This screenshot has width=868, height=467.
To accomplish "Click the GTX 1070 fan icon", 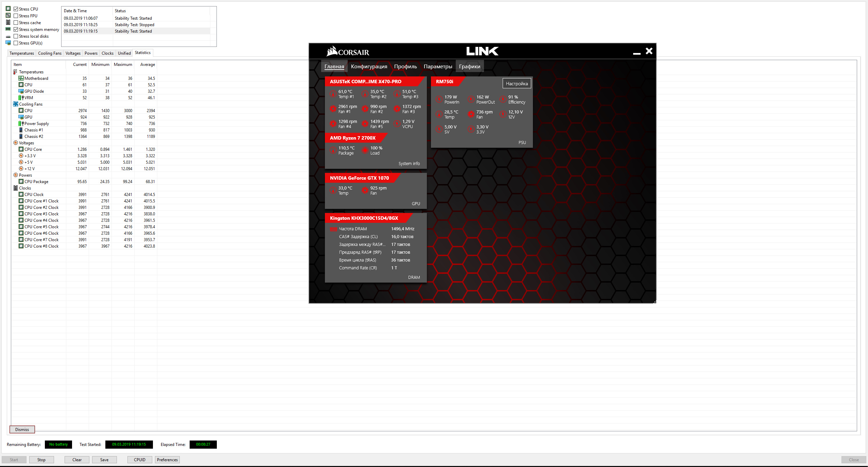I will point(365,190).
